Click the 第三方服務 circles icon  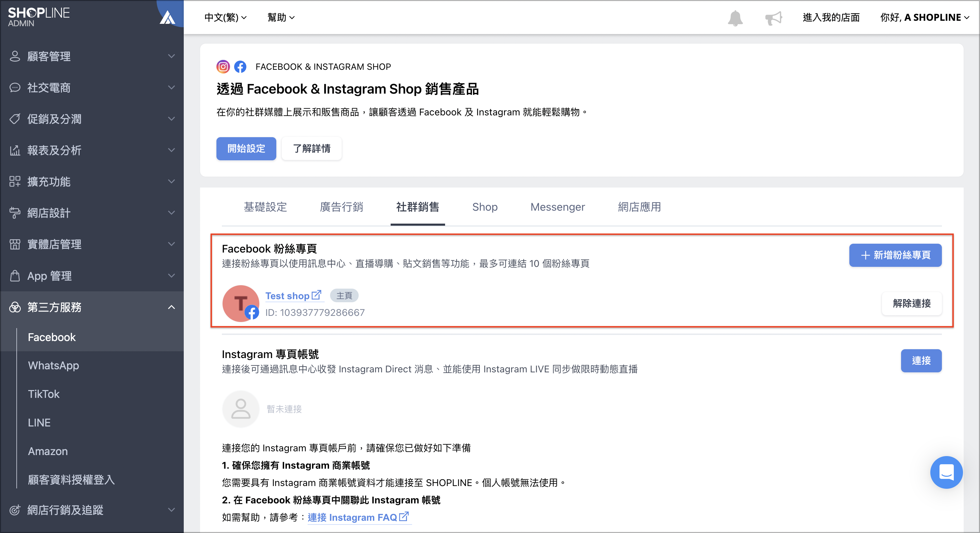click(x=15, y=307)
